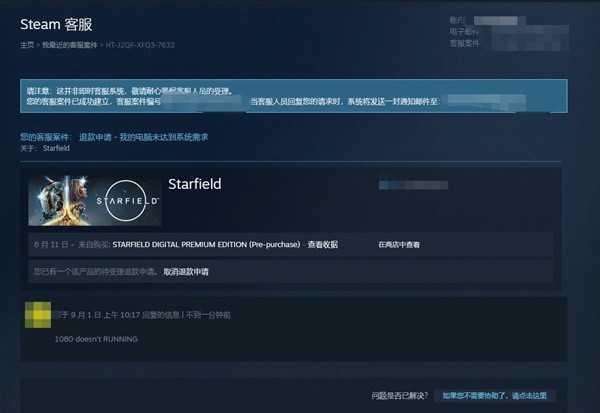Click the Steam 客服 page heading
Viewport: 600px width, 413px height.
tap(56, 24)
